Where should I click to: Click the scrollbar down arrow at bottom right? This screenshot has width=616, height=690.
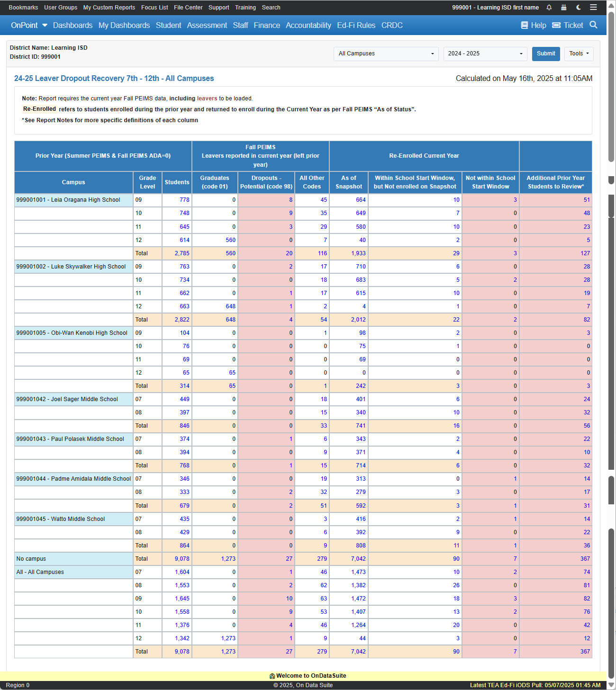click(x=611, y=685)
